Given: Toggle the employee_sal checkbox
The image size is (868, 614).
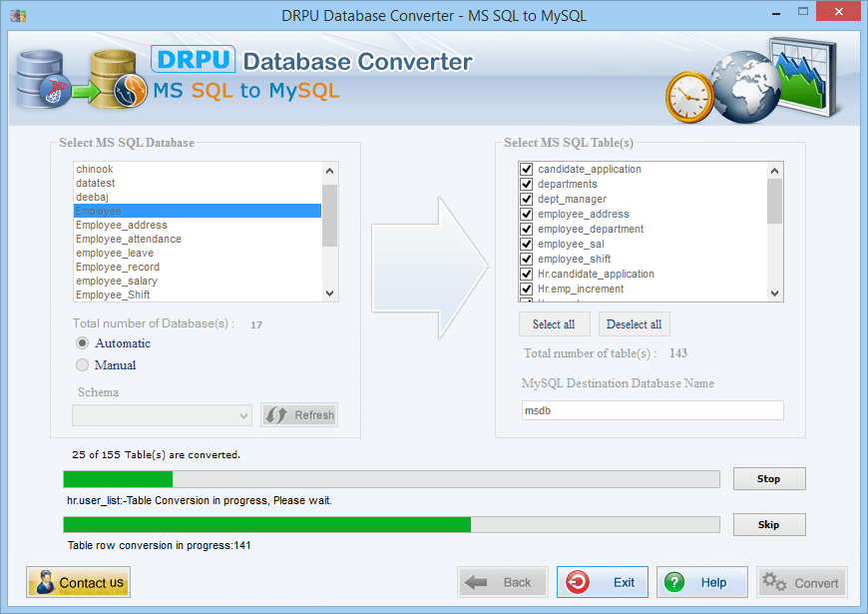Looking at the screenshot, I should 527,244.
